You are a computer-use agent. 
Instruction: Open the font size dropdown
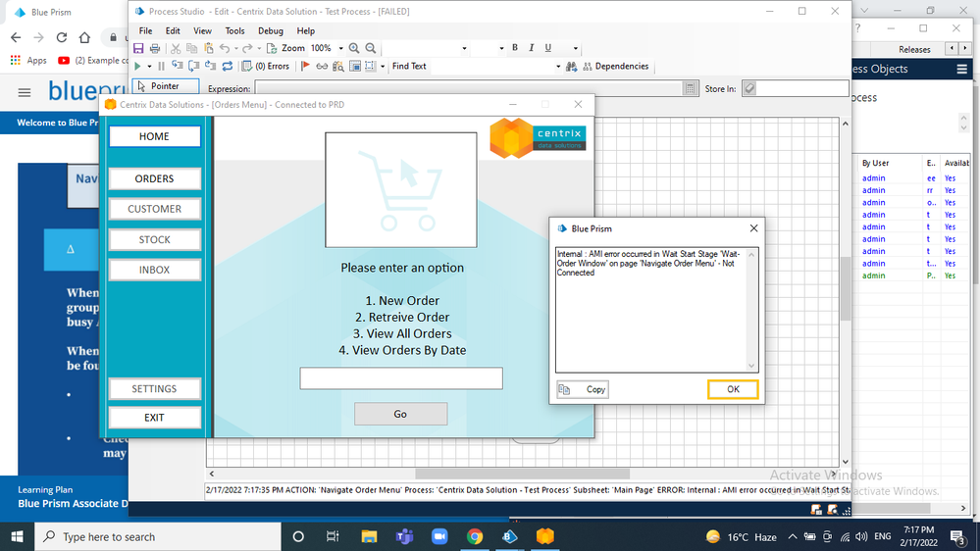501,48
